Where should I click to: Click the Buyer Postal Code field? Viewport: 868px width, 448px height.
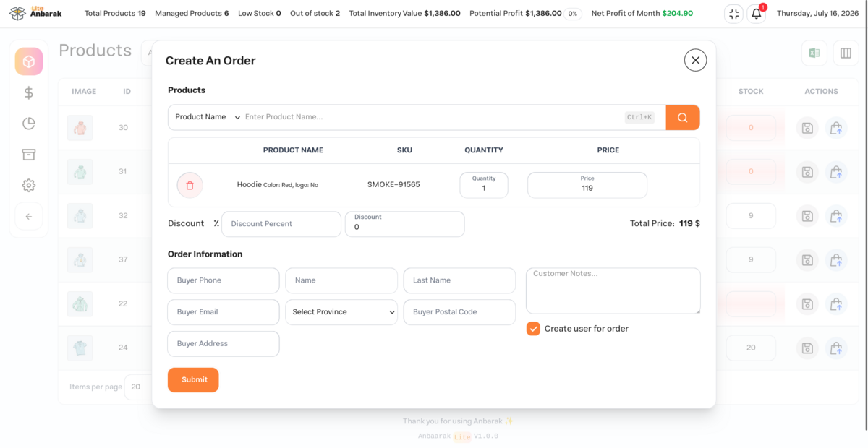(459, 312)
